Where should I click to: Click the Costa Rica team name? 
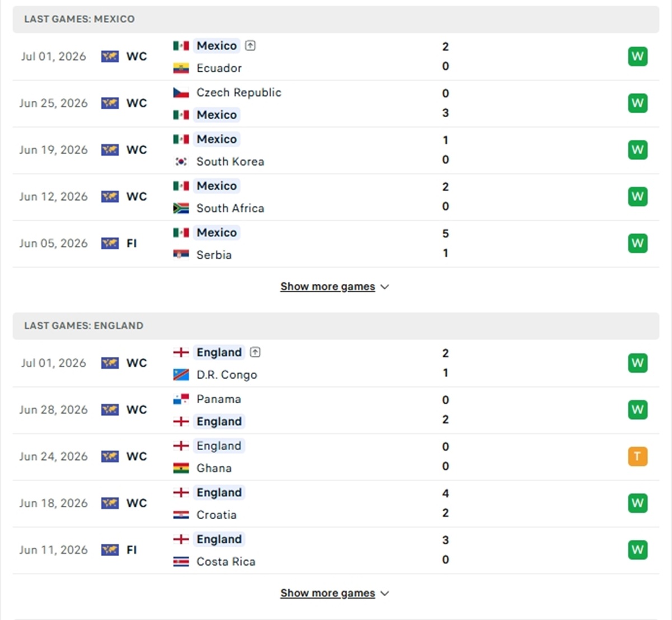click(x=226, y=561)
